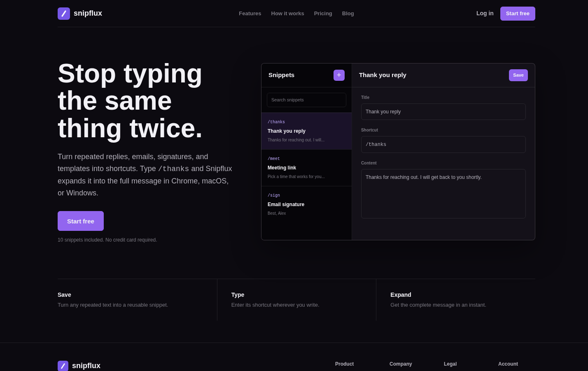Click the Shortcut field label
This screenshot has height=371, width=588.
369,130
